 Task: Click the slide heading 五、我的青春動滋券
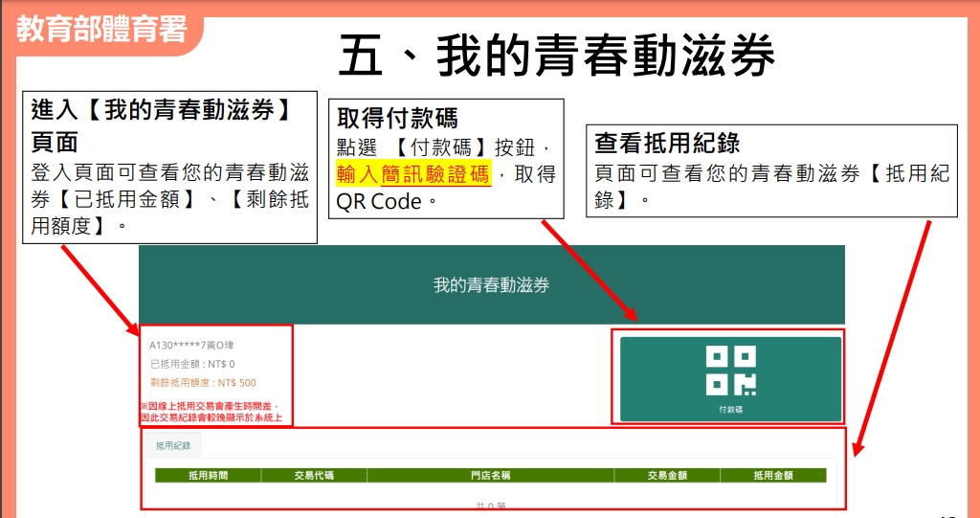556,54
